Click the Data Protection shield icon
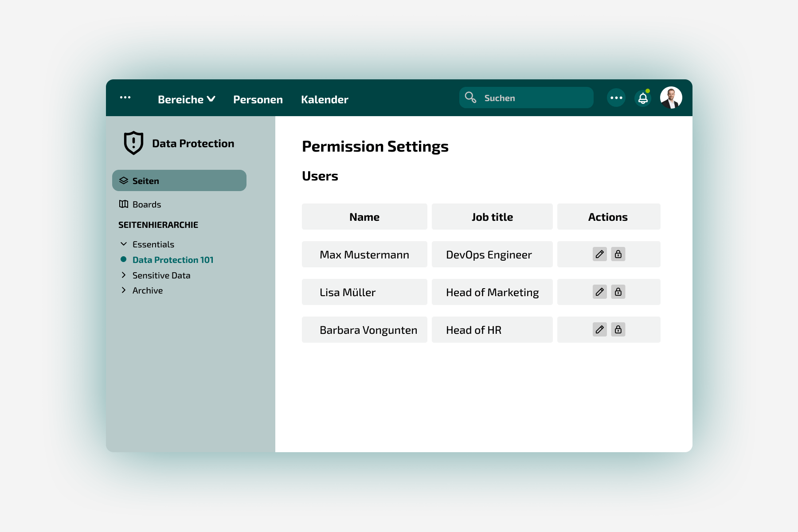The width and height of the screenshot is (798, 532). tap(133, 143)
